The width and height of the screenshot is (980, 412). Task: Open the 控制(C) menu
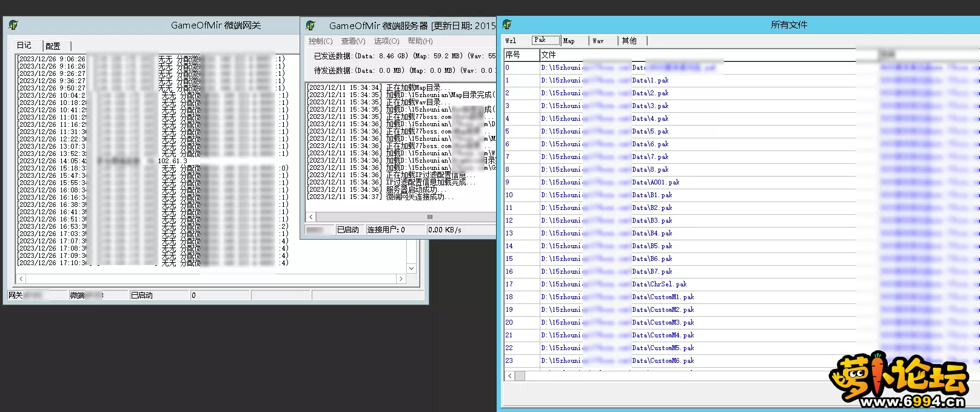coord(320,41)
